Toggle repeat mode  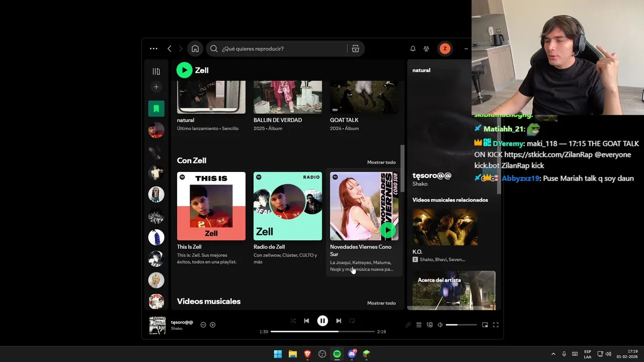pos(352,321)
